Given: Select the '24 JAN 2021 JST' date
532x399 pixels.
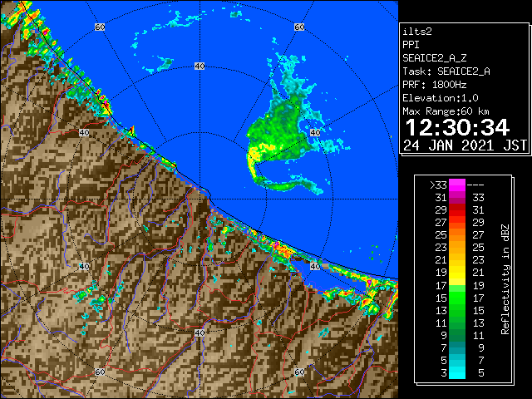Looking at the screenshot, I should pos(465,145).
